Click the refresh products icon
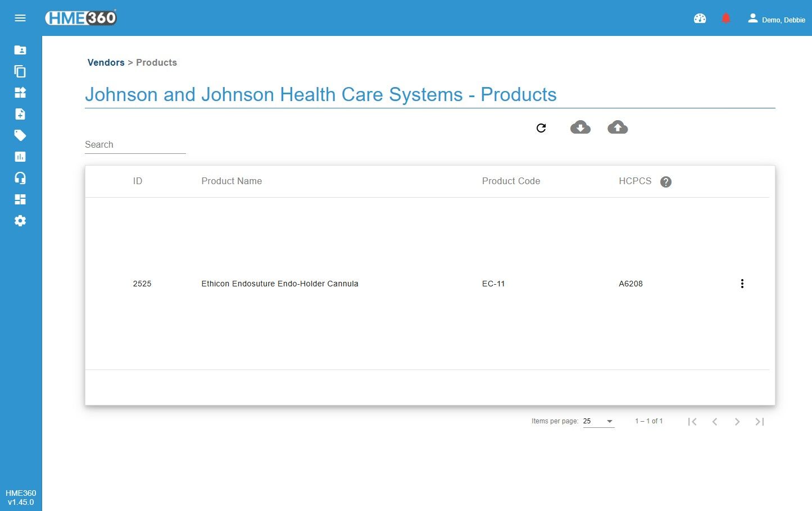 coord(541,128)
